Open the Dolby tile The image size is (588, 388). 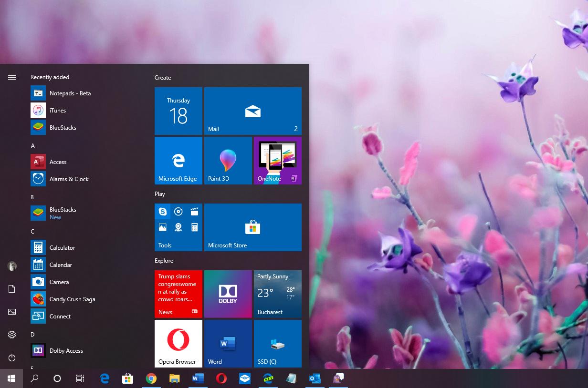[228, 294]
